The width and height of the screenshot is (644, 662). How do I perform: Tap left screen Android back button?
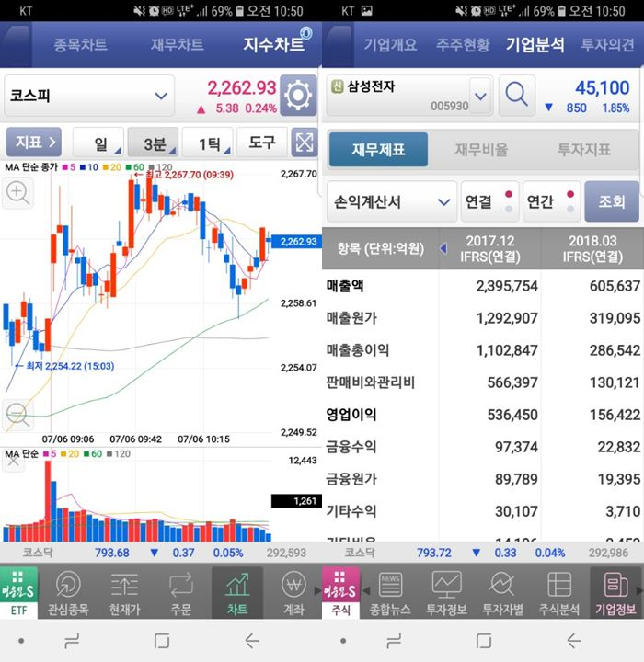(x=252, y=641)
